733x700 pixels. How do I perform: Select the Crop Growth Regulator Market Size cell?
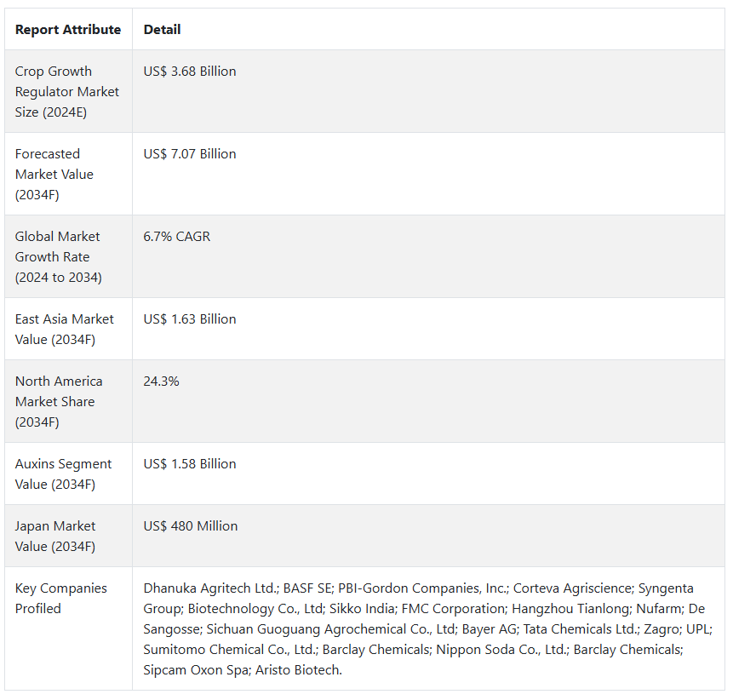pyautogui.click(x=67, y=92)
